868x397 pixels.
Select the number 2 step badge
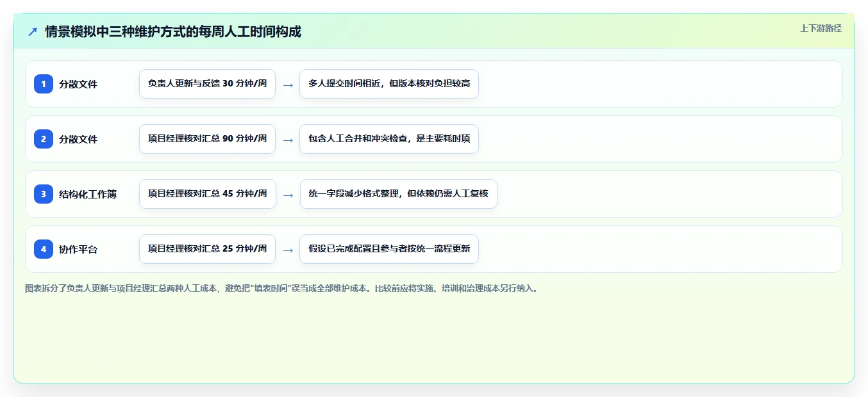(44, 139)
